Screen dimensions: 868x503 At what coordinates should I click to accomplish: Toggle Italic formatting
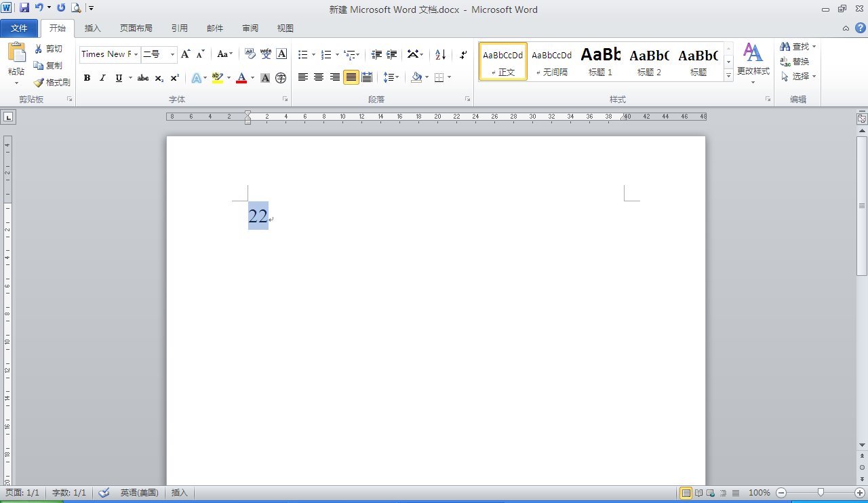coord(102,78)
